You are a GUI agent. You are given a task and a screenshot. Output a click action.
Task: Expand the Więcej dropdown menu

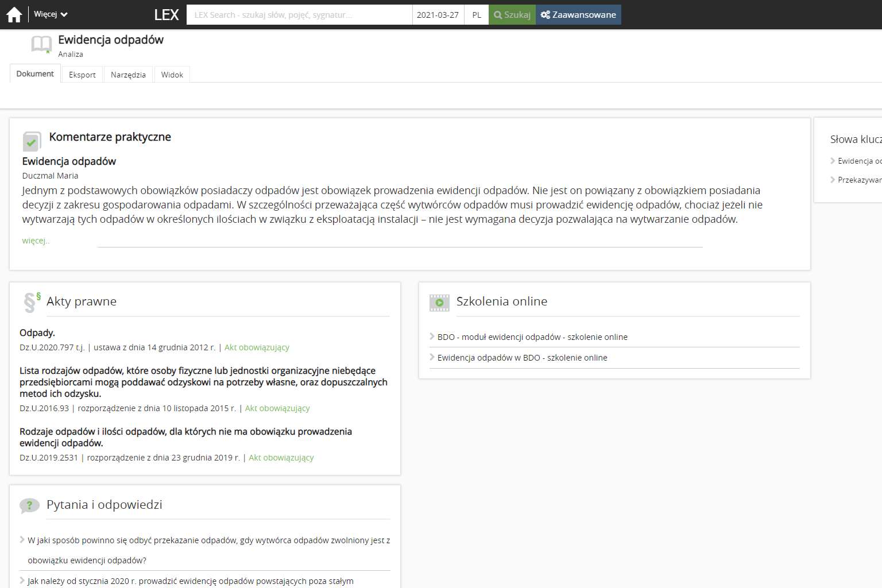point(51,14)
